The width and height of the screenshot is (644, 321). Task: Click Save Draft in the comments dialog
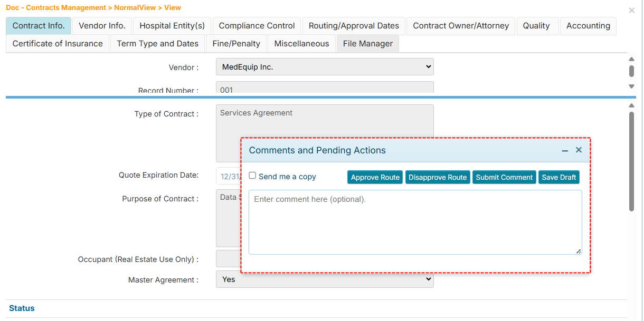click(558, 177)
